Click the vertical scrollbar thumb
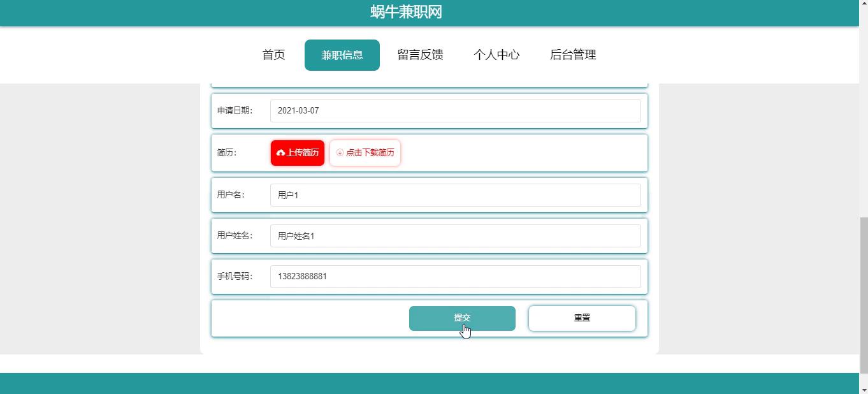 (864, 295)
